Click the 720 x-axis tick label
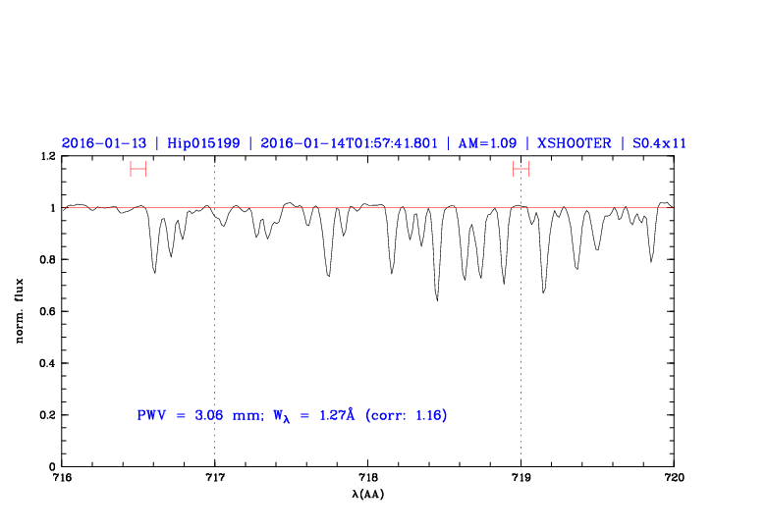 point(674,478)
